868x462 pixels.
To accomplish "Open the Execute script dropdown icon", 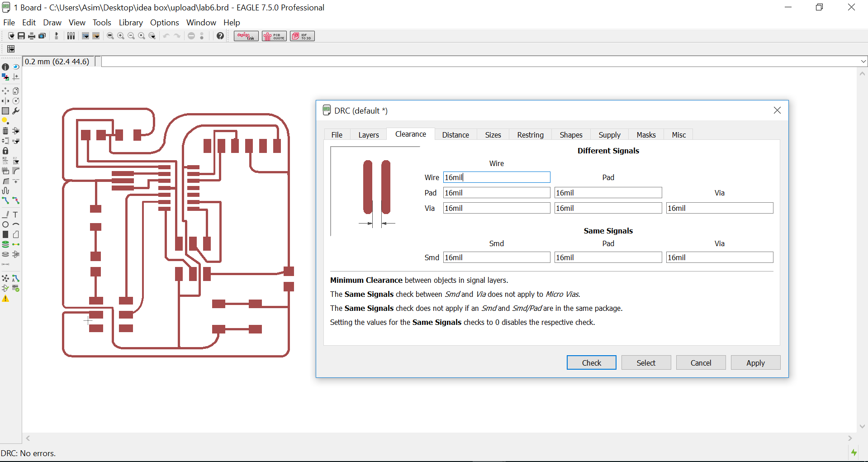I will (85, 36).
